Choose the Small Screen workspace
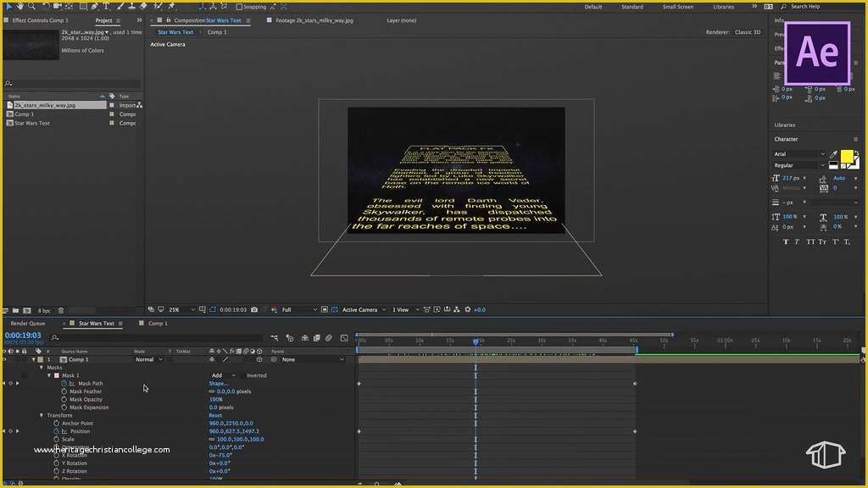Screen dimensions: 868x488 pyautogui.click(x=678, y=7)
